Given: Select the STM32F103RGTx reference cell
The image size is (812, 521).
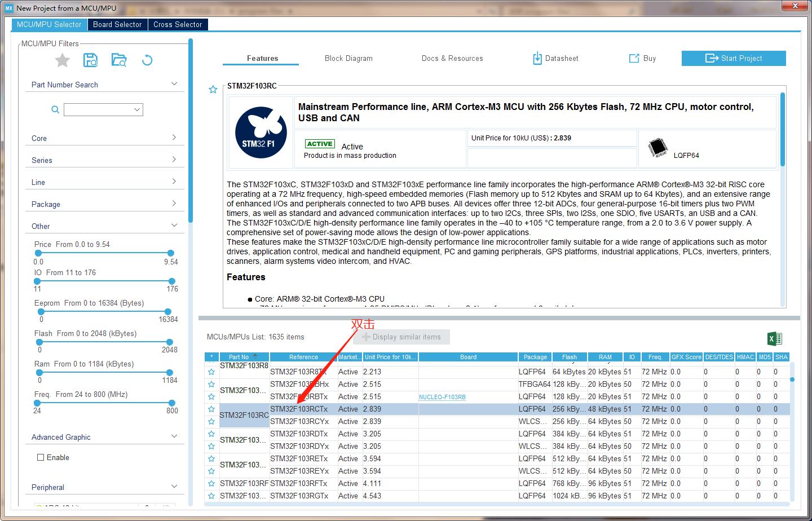Looking at the screenshot, I should tap(303, 496).
